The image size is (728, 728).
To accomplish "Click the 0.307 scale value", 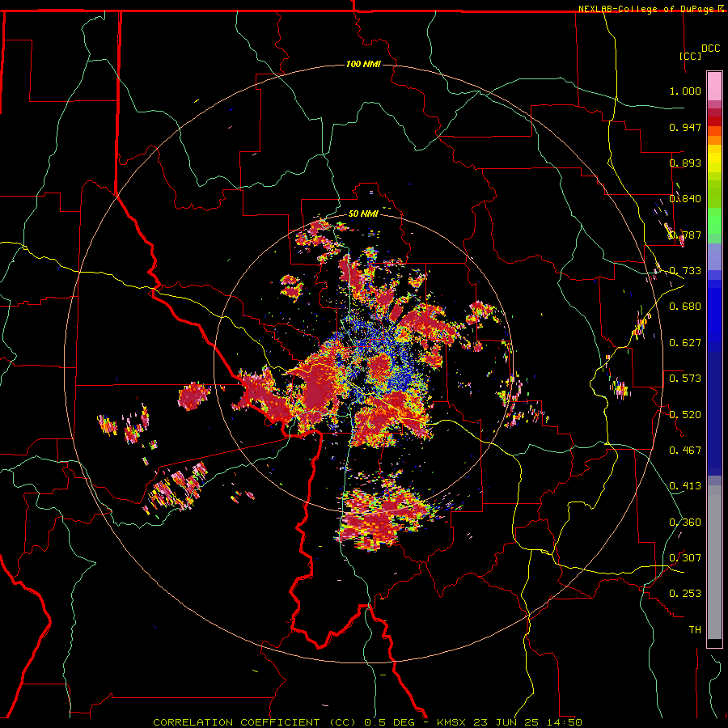I will tap(685, 557).
